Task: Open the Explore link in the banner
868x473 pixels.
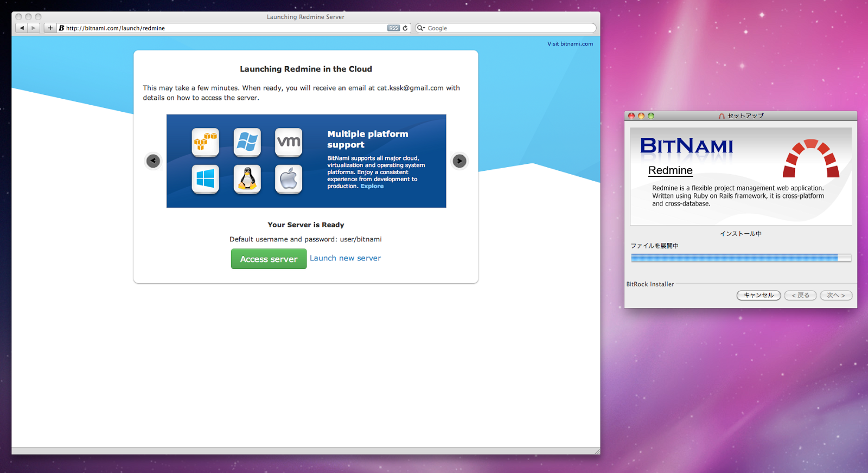Action: point(372,186)
